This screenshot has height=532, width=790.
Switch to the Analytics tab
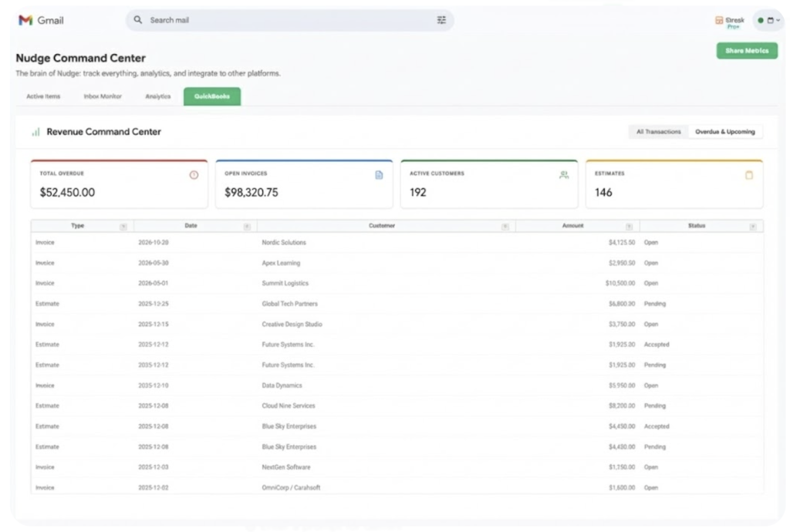coord(158,96)
